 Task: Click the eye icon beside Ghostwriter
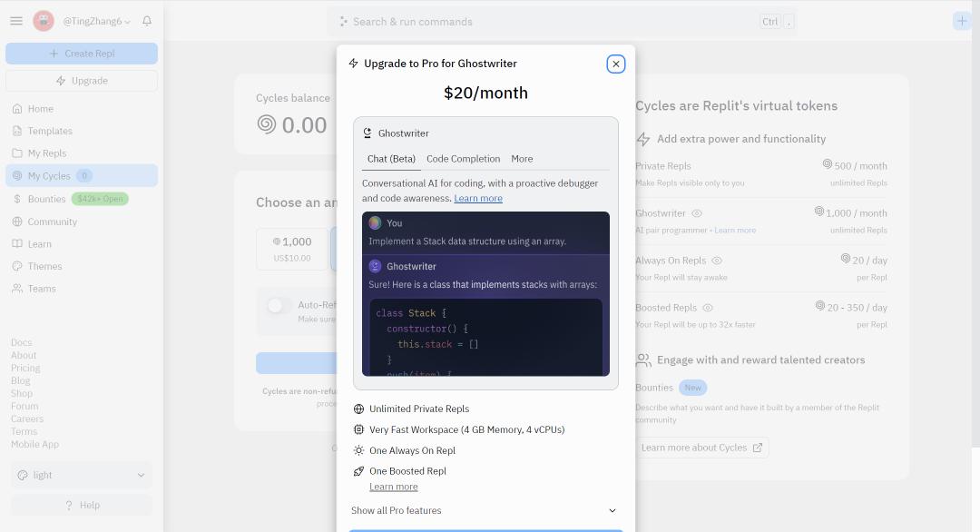697,213
